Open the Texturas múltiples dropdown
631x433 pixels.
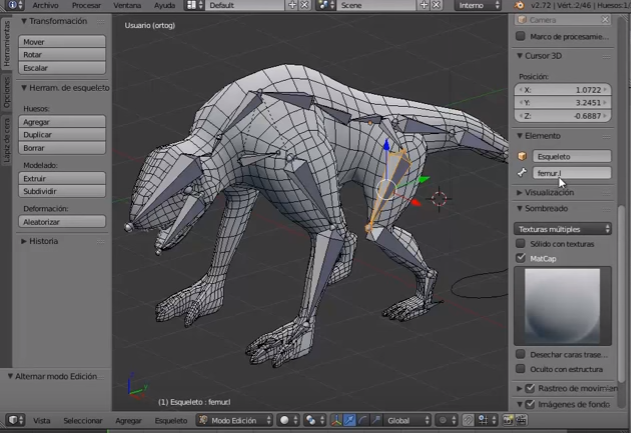click(x=564, y=229)
